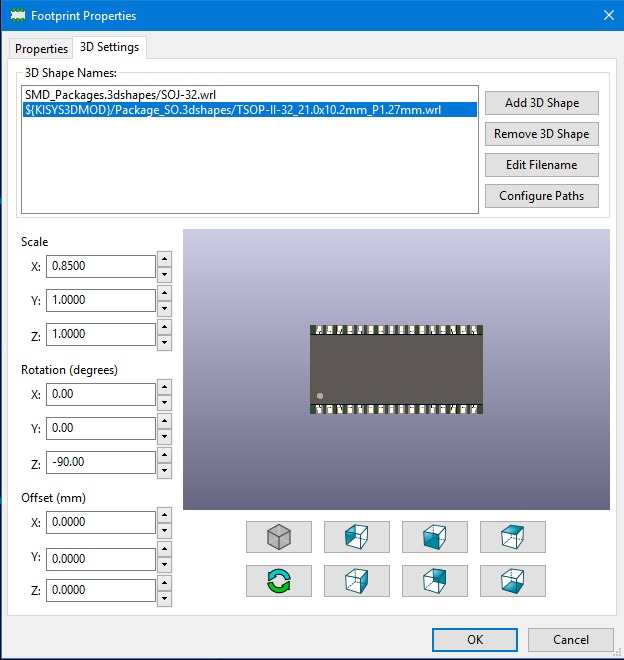
Task: Increase Offset Y with the up arrow
Action: (164, 549)
